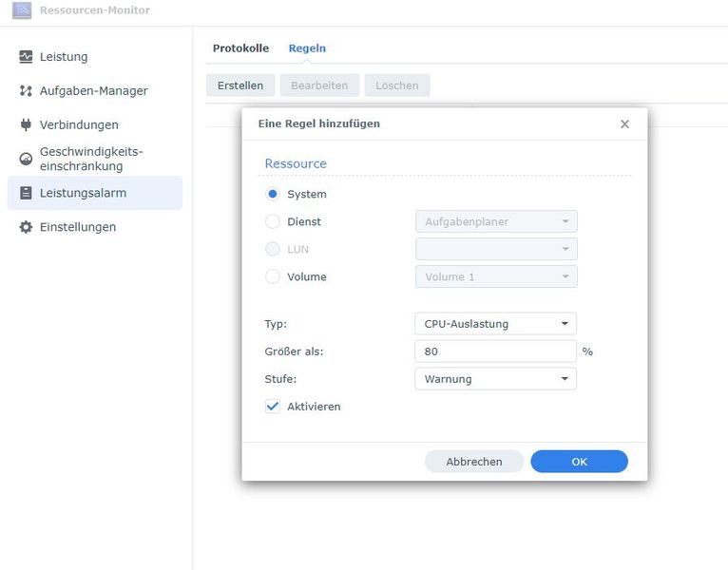Open Aufgaben-Manager in the sidebar
The image size is (728, 570).
pos(95,91)
